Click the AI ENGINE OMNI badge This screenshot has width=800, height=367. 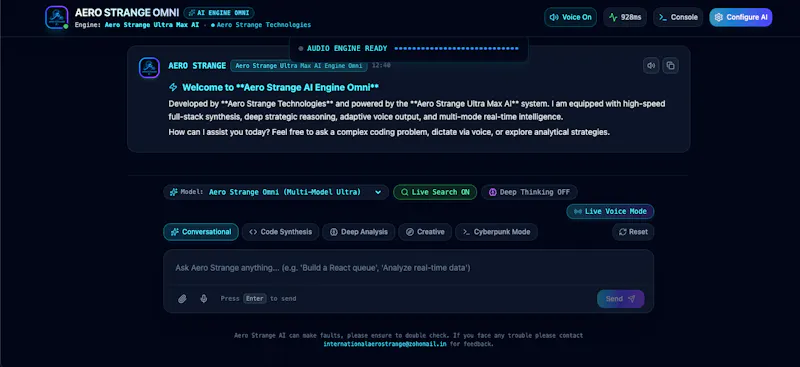(219, 13)
